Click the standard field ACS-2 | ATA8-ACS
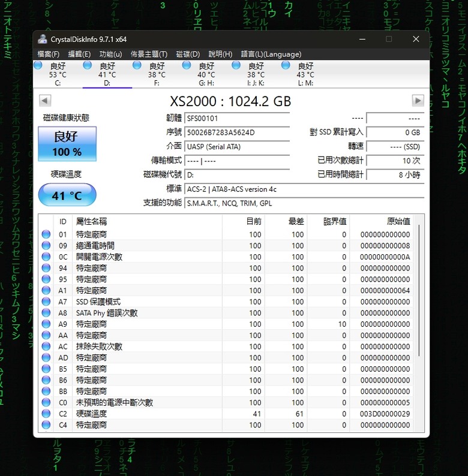468x476 pixels. [304, 189]
